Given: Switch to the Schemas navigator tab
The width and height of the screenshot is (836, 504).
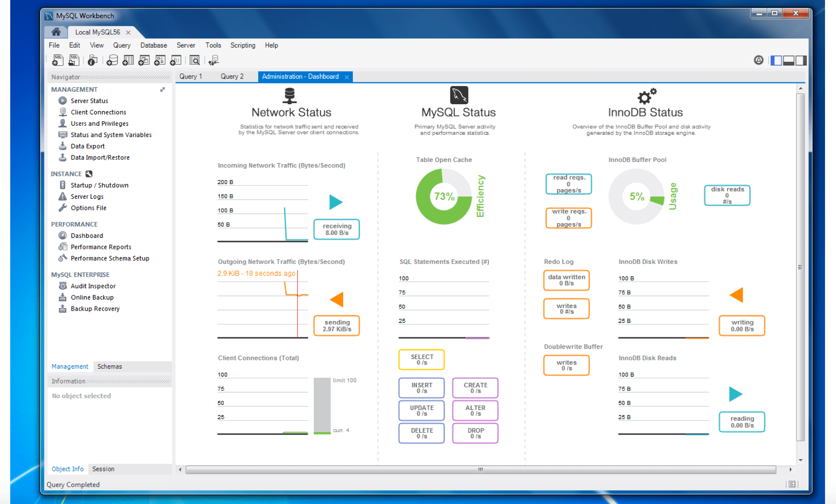Looking at the screenshot, I should (x=110, y=366).
